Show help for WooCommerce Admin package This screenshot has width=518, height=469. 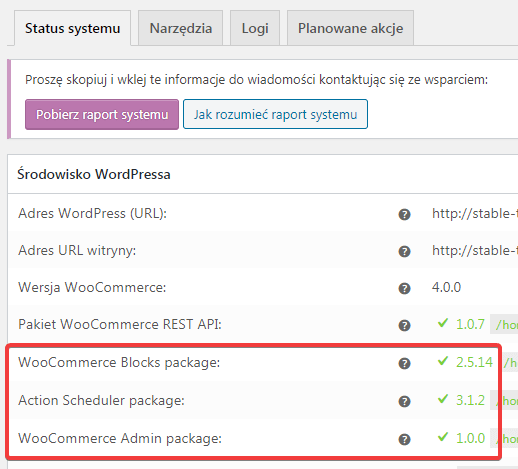point(404,439)
